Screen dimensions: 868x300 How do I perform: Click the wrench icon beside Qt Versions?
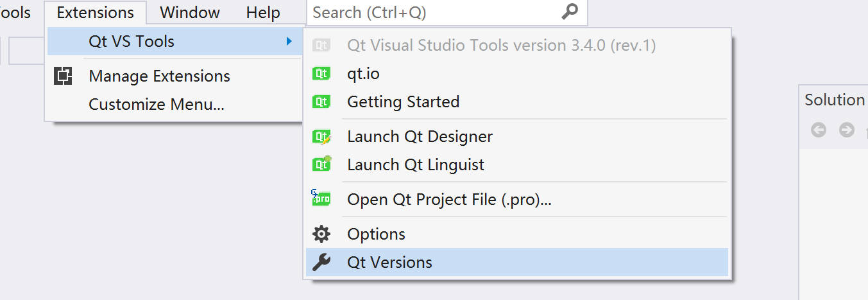[321, 262]
